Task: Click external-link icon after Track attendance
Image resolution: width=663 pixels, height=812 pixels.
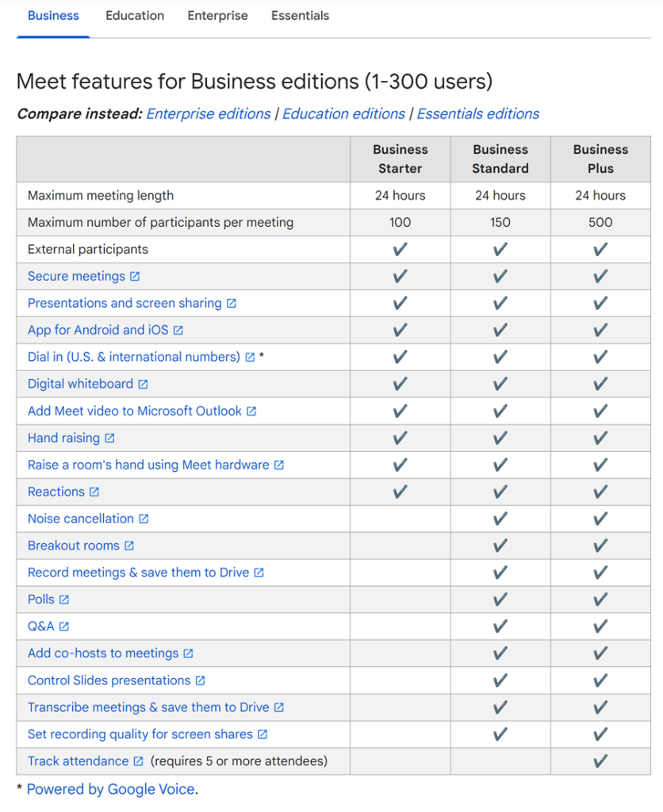Action: point(138,761)
